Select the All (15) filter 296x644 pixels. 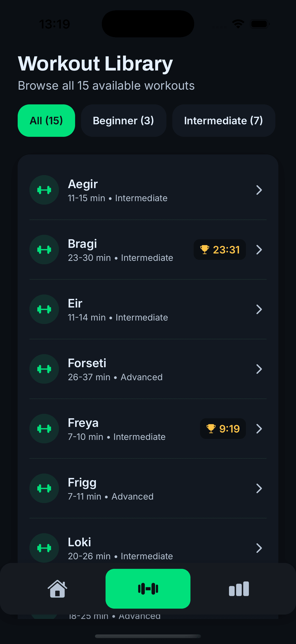(x=46, y=121)
